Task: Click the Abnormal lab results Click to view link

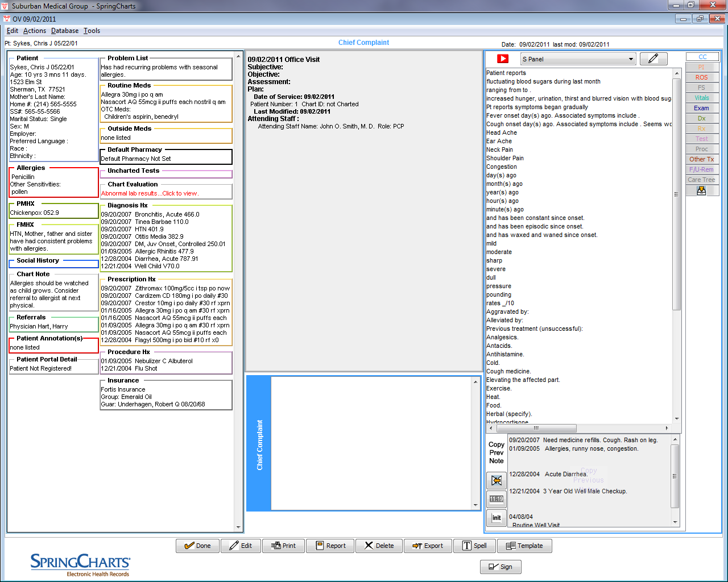Action: tap(150, 193)
